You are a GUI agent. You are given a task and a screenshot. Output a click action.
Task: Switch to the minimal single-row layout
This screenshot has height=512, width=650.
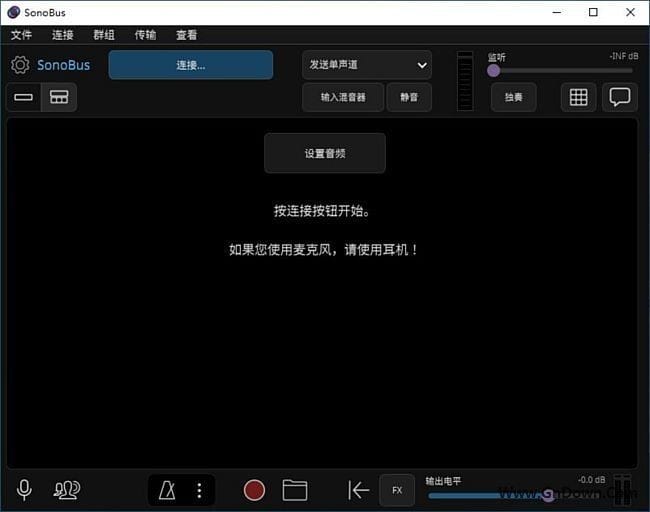click(24, 97)
